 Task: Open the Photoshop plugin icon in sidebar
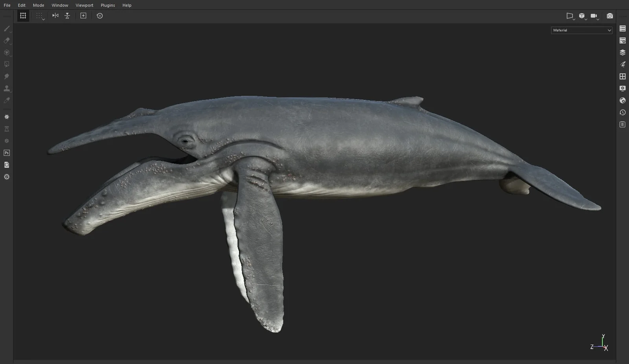[x=6, y=153]
